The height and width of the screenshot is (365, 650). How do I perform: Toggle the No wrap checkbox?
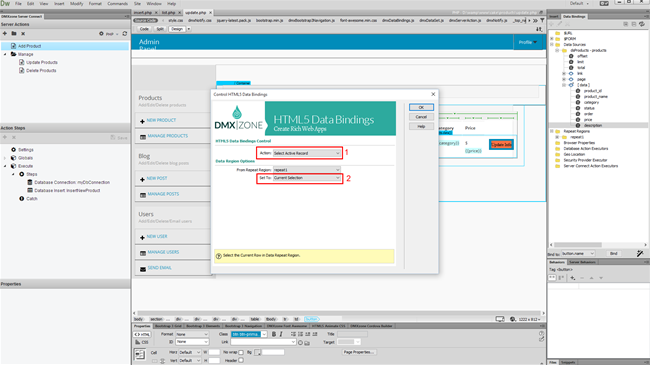click(241, 353)
